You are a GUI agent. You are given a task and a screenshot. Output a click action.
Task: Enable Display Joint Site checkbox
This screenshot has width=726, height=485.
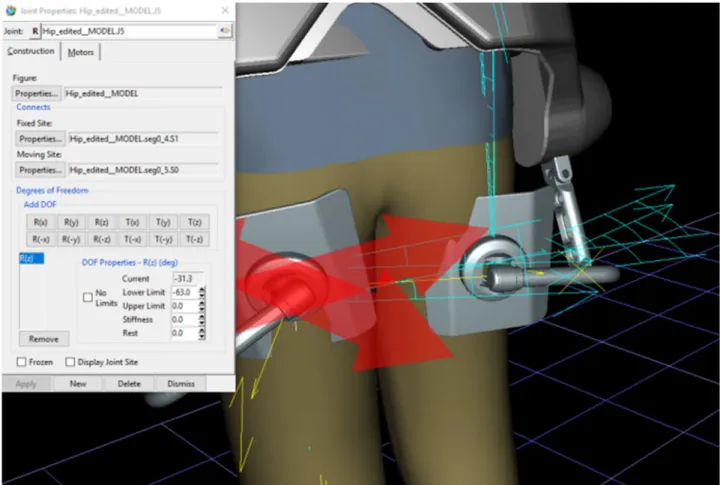[x=70, y=362]
